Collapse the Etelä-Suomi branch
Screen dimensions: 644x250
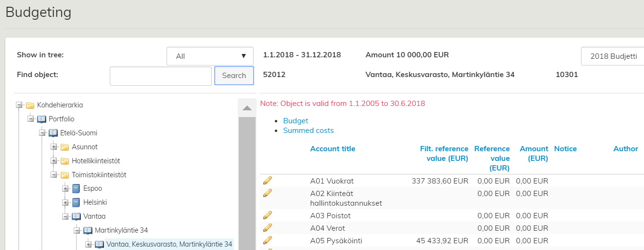[x=42, y=133]
